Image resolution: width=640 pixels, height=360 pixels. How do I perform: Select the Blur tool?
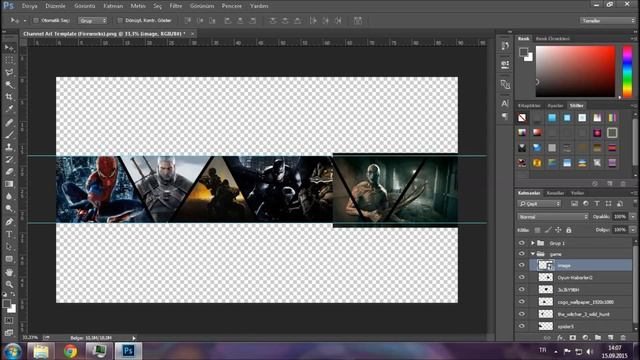pyautogui.click(x=9, y=196)
